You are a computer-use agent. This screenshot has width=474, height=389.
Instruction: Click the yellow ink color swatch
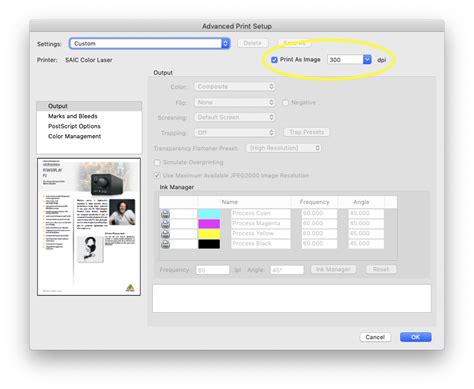[x=209, y=234]
